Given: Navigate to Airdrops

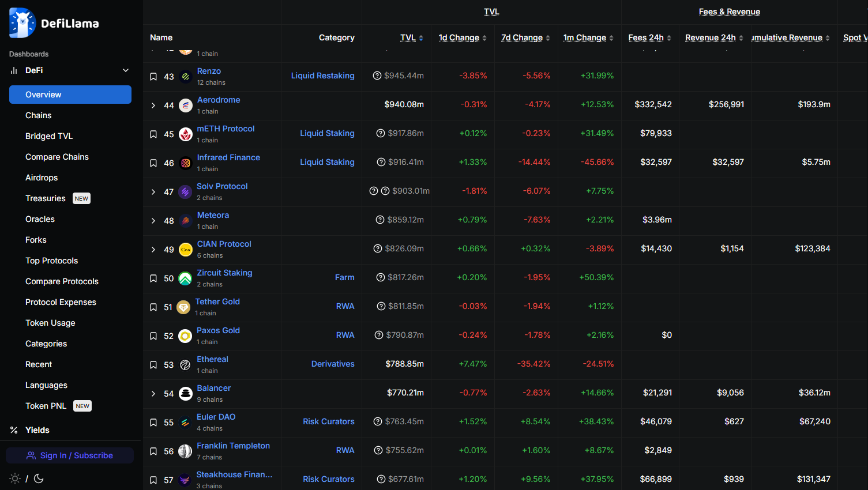Looking at the screenshot, I should [x=42, y=178].
